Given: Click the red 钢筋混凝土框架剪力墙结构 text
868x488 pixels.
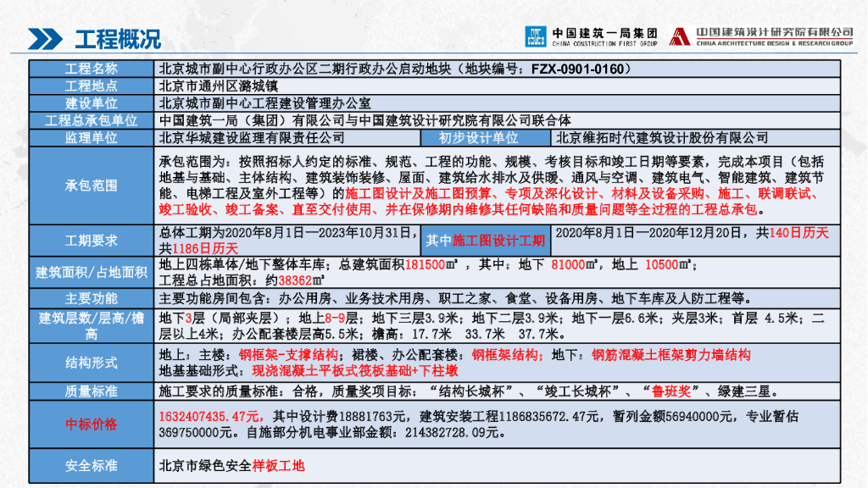Looking at the screenshot, I should tap(671, 355).
